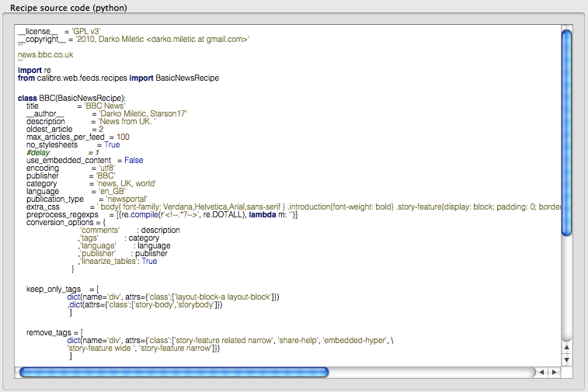Screen dimensions: 588x392
Task: Click the commented '#delay = 1' line
Action: (x=63, y=152)
